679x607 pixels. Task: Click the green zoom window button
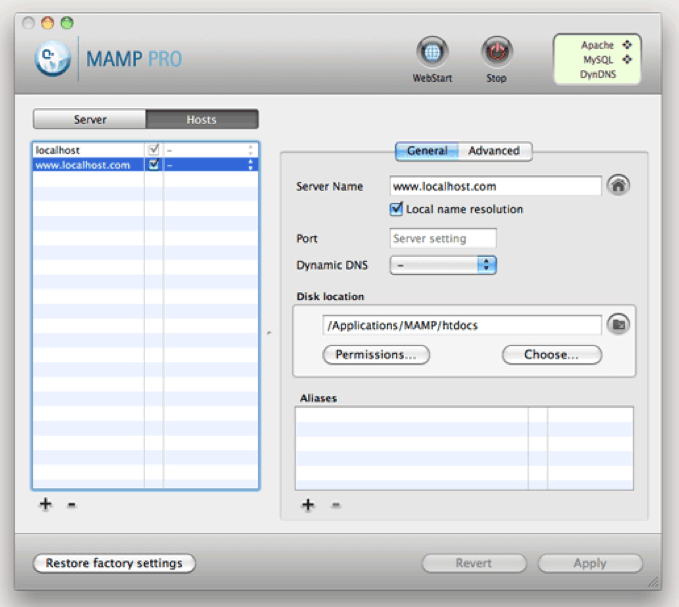tap(67, 23)
